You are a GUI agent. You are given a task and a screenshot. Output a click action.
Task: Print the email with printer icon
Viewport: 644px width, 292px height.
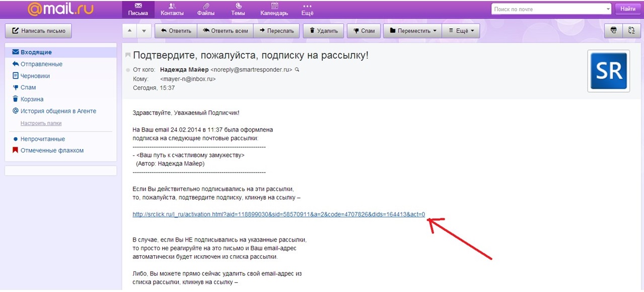point(613,31)
